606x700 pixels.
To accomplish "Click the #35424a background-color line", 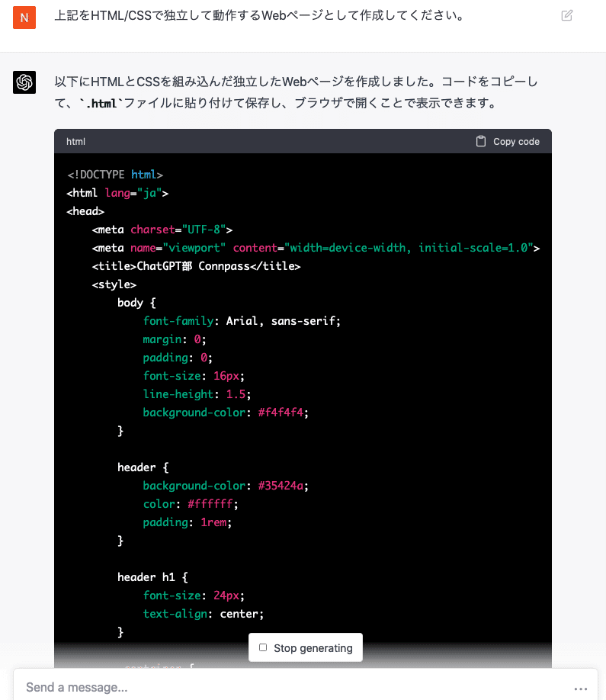I will (226, 486).
